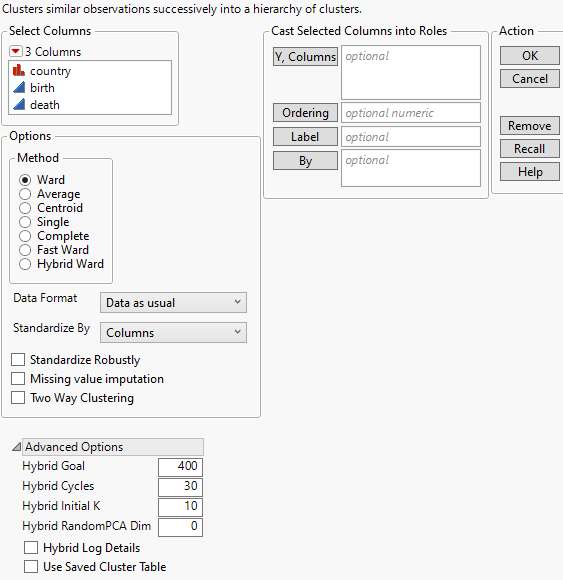
Task: Click the Recall button
Action: point(530,148)
